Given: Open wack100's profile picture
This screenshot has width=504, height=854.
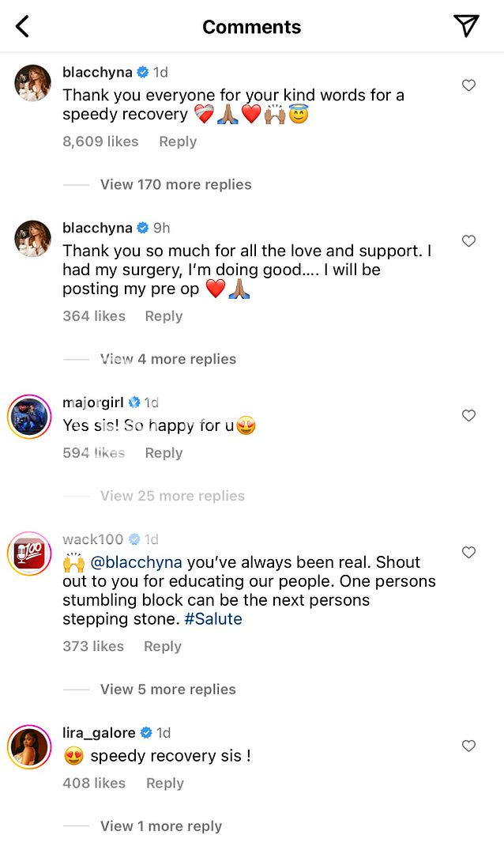Looking at the screenshot, I should tap(28, 552).
